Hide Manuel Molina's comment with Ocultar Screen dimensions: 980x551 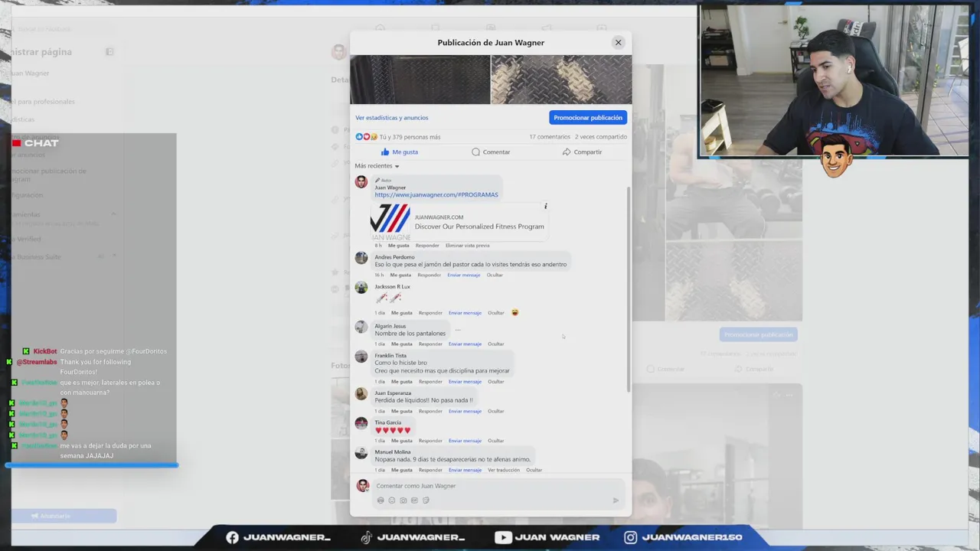(534, 470)
